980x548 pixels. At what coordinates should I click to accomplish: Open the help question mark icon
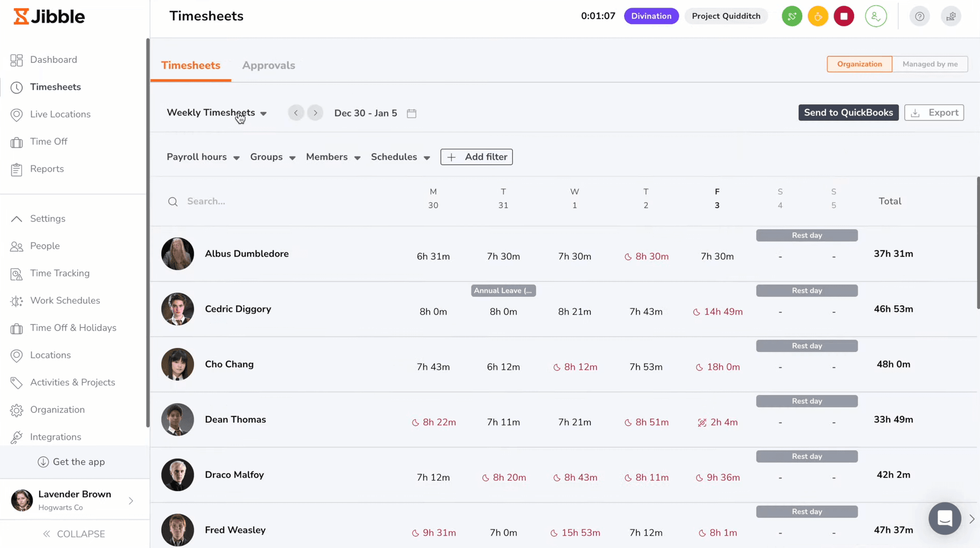pyautogui.click(x=920, y=16)
